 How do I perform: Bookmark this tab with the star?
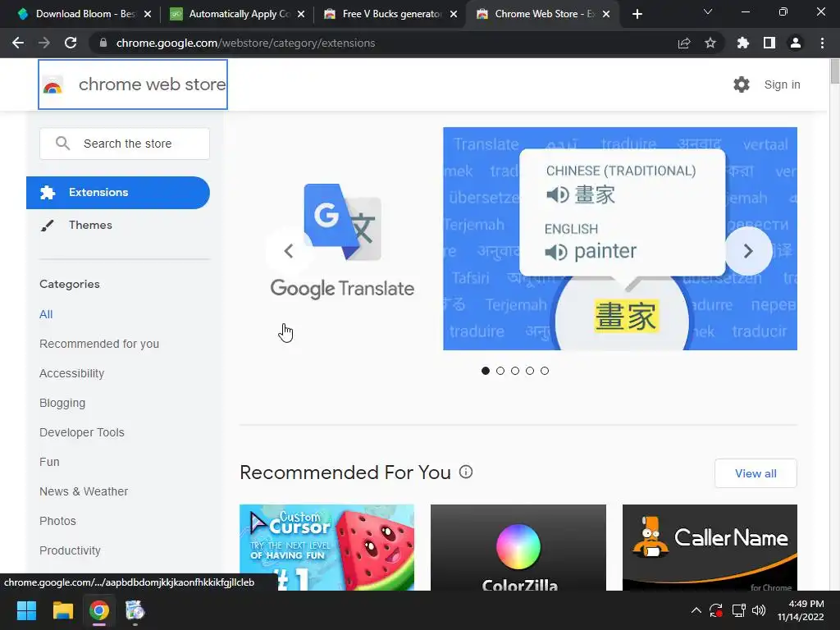point(710,43)
